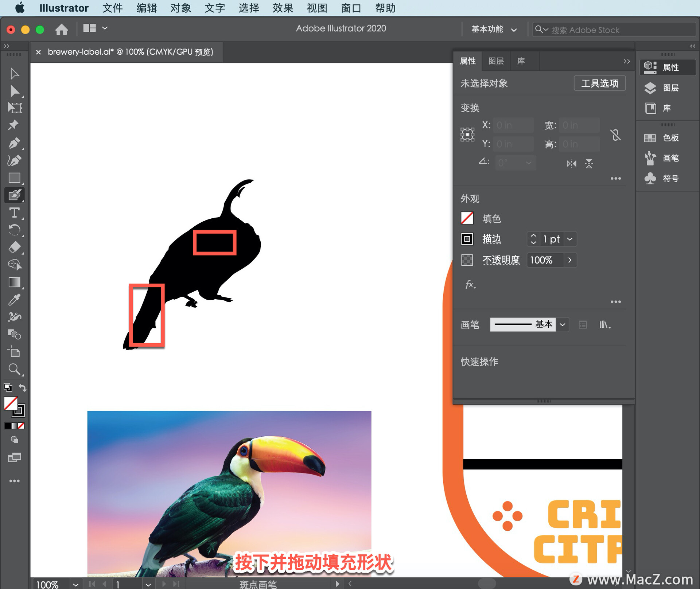Collapse the properties panel double arrows

tap(626, 61)
